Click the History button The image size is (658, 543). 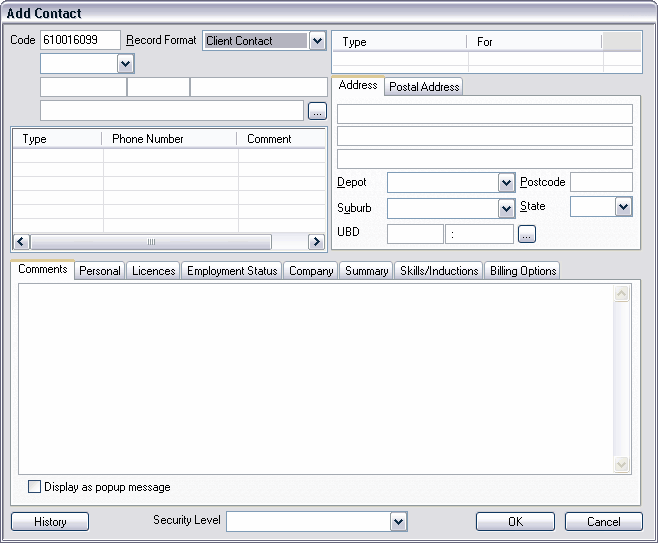coord(50,522)
